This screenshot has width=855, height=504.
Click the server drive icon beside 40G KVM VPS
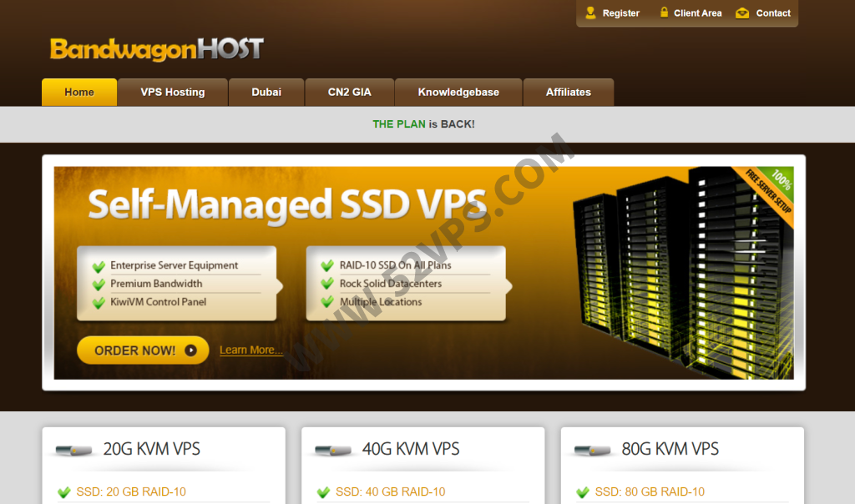333,450
